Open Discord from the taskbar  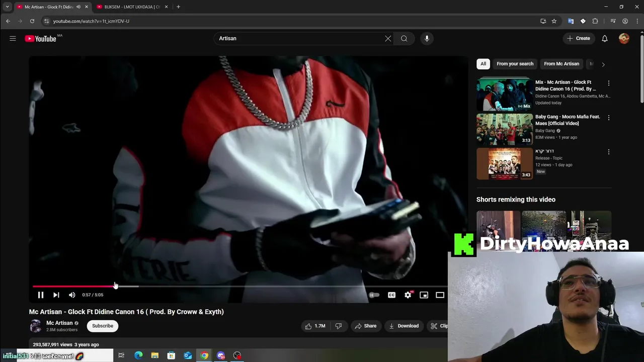(x=221, y=356)
